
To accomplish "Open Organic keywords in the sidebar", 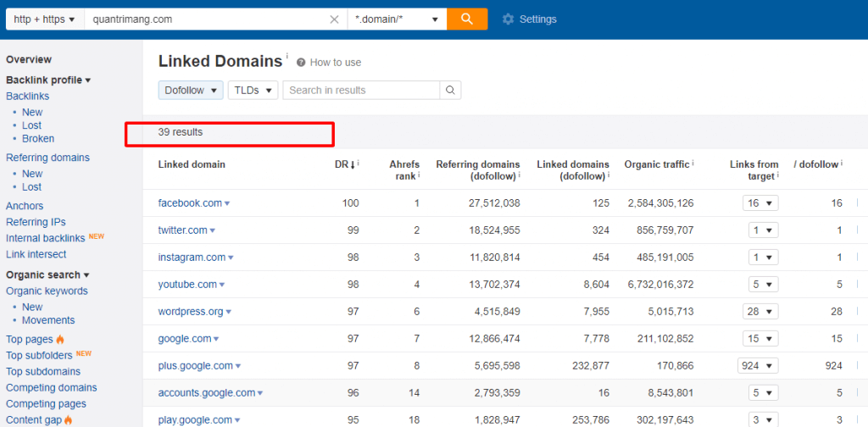I will point(47,291).
